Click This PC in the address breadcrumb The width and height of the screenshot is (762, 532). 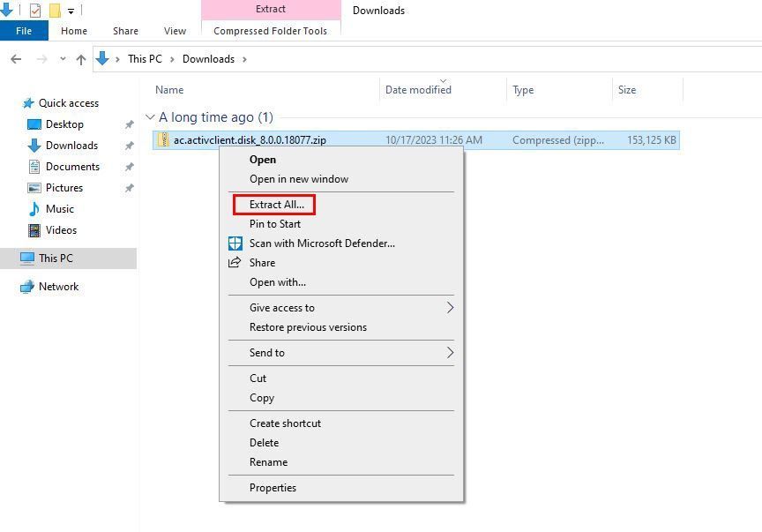[145, 59]
